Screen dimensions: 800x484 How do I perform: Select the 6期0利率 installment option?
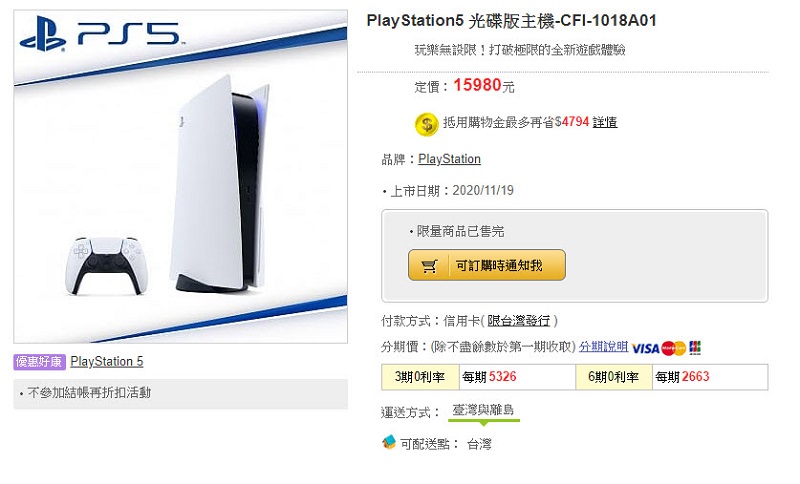click(x=612, y=377)
